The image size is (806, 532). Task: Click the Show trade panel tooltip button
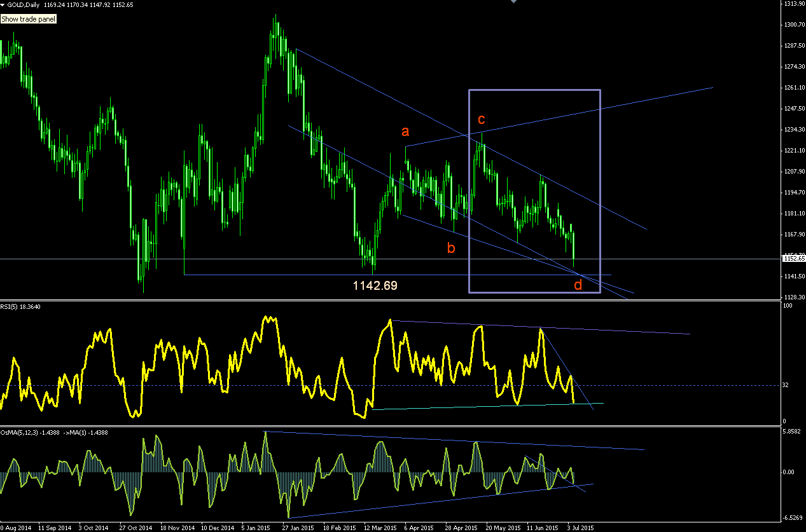coord(29,19)
